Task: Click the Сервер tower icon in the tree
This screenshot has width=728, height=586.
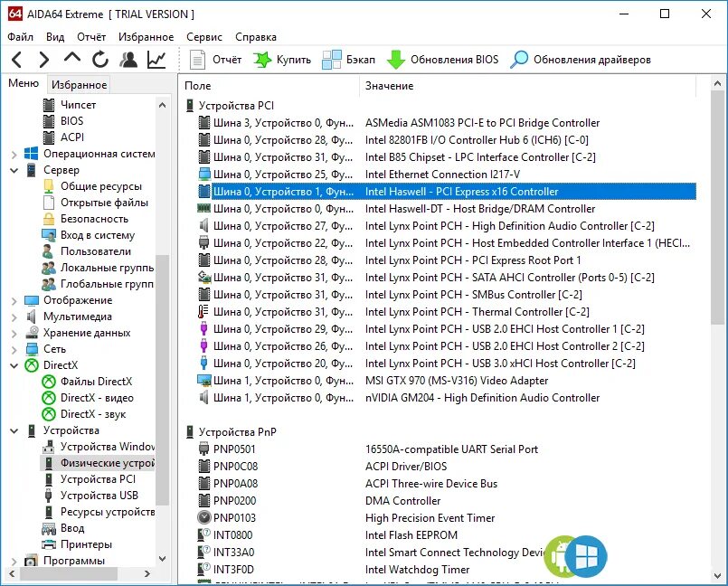Action: [x=31, y=170]
